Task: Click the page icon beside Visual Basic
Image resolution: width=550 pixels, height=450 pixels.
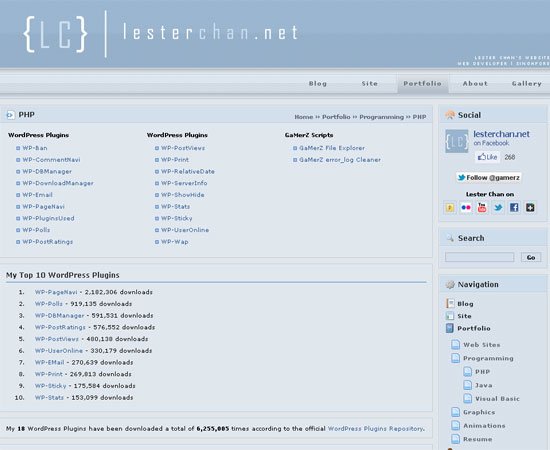Action: (467, 398)
